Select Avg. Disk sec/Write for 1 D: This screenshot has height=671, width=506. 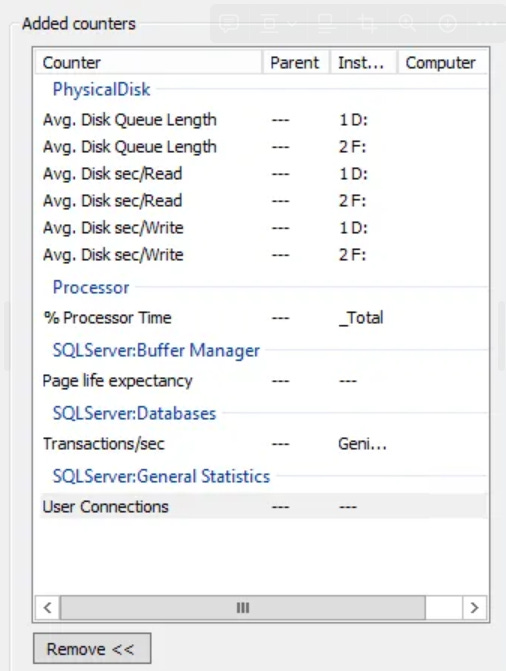(263, 228)
